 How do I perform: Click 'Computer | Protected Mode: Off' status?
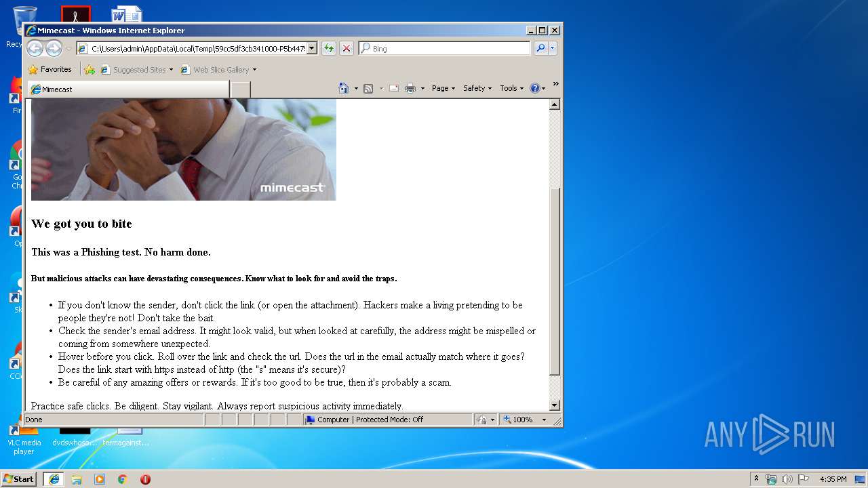pyautogui.click(x=370, y=420)
